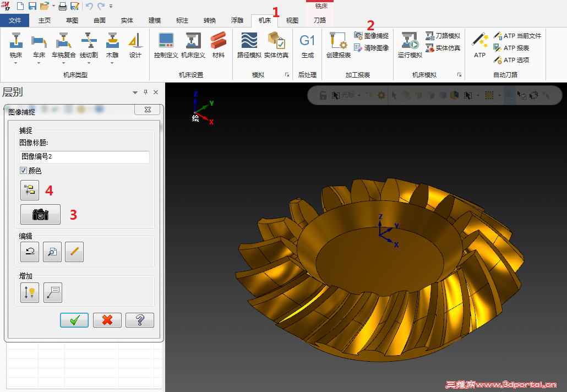Click the undo arrow in quick access
Viewport: 567px width, 392px height.
(x=89, y=6)
